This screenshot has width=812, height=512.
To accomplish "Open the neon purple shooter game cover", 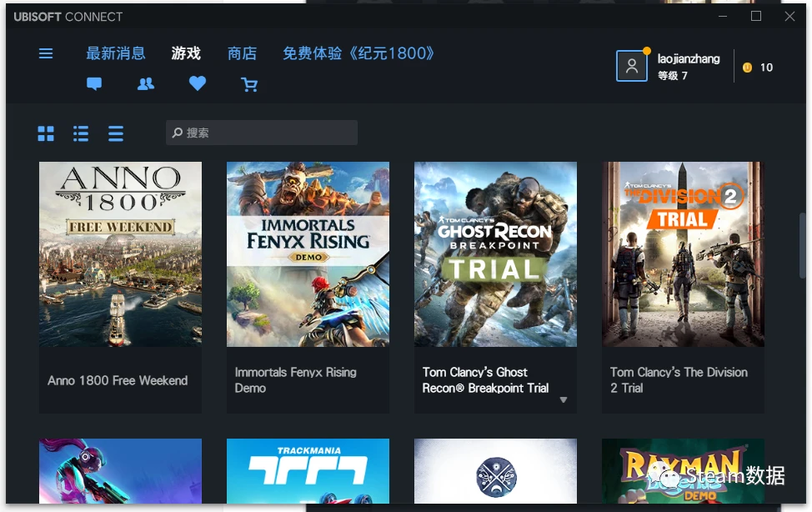I will tap(120, 471).
